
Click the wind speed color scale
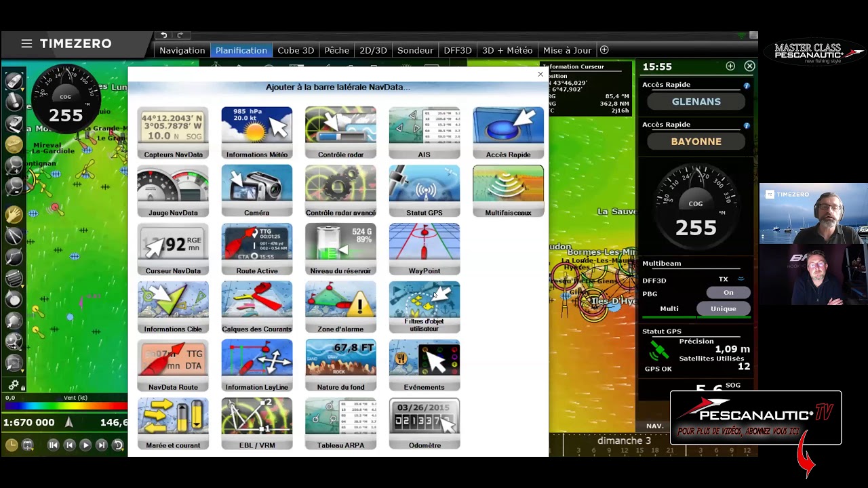(x=65, y=407)
